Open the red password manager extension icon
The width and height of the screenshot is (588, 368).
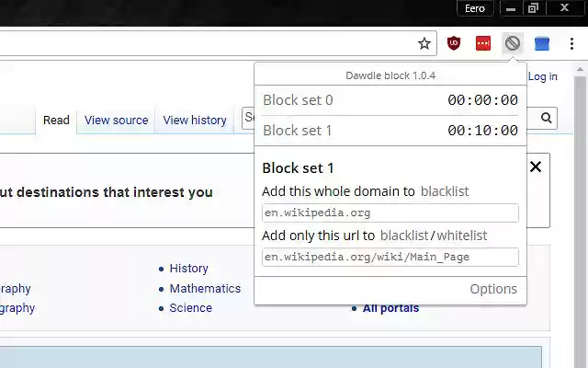(483, 43)
